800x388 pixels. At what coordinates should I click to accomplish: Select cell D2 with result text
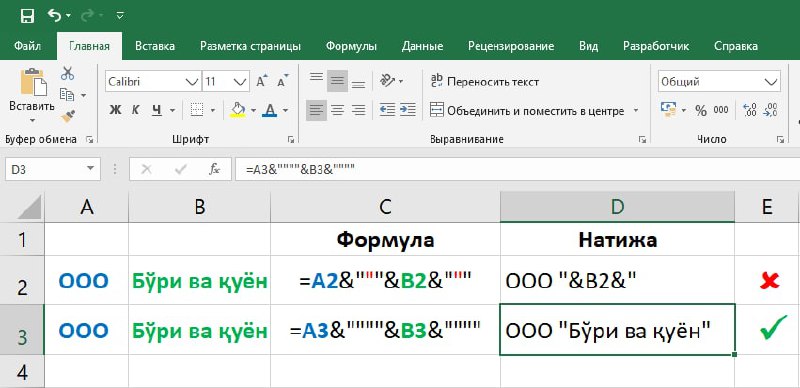[617, 280]
